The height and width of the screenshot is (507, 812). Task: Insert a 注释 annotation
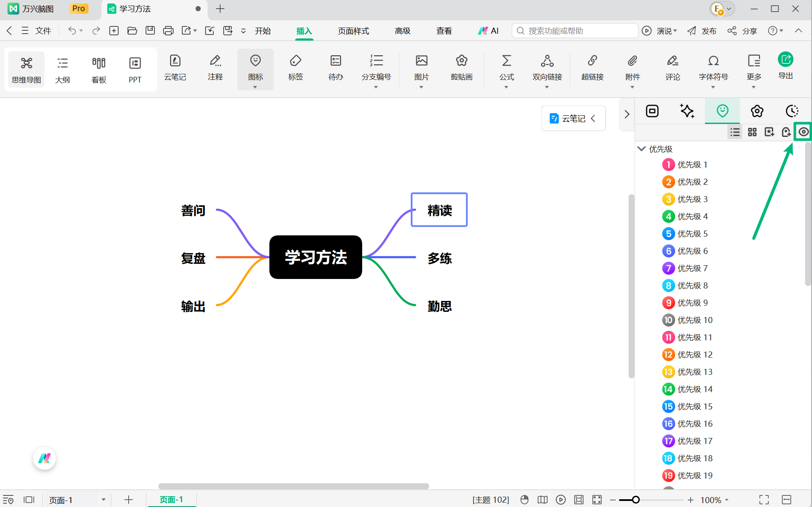215,68
